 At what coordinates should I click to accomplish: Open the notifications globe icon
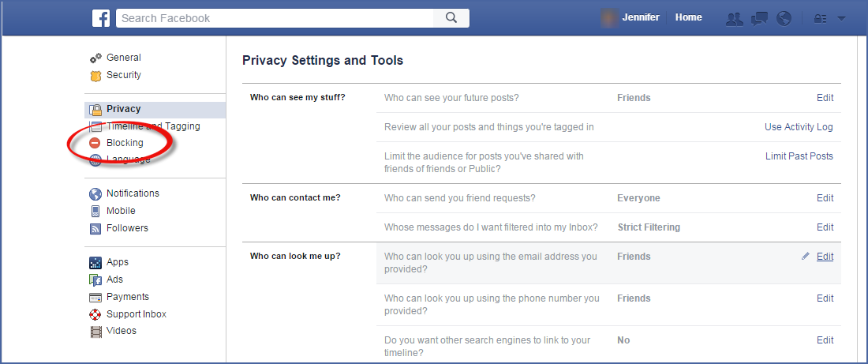coord(784,18)
